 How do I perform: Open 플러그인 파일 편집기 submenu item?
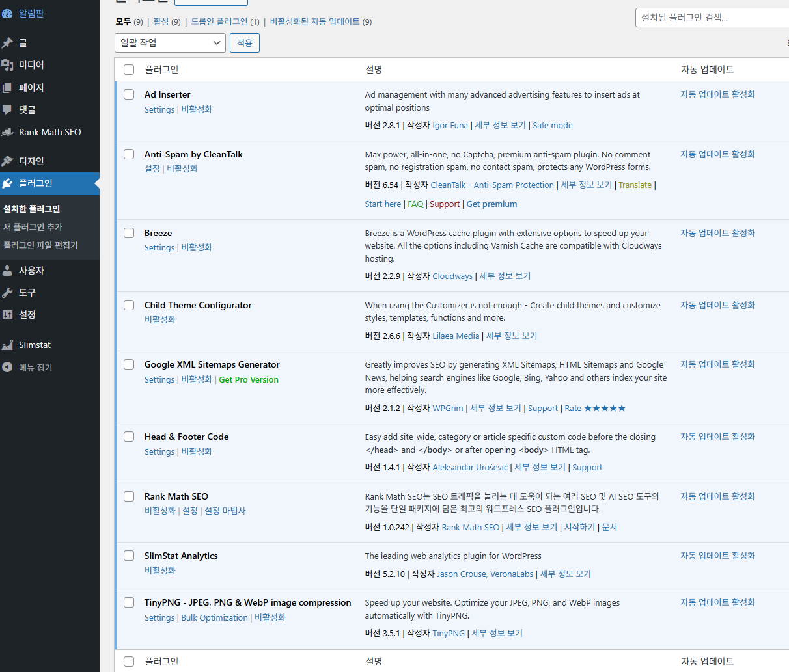click(40, 245)
